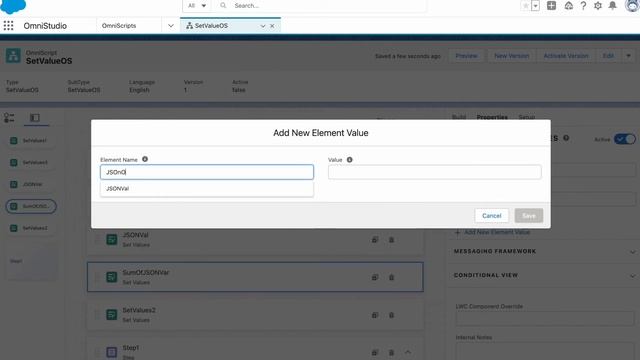Viewport: 640px width, 360px height.
Task: Close the SetValueOS tab
Action: click(x=272, y=26)
